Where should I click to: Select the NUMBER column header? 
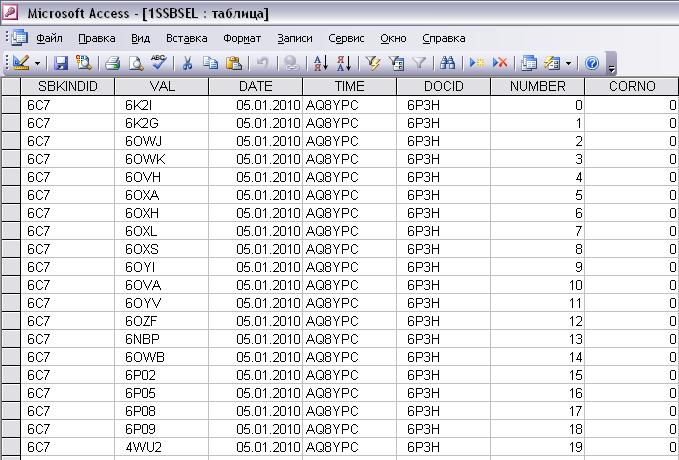(537, 87)
